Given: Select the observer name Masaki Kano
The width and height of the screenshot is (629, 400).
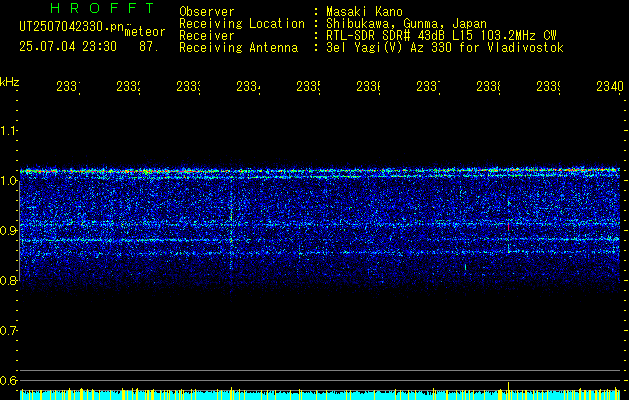Looking at the screenshot, I should click(x=364, y=12).
